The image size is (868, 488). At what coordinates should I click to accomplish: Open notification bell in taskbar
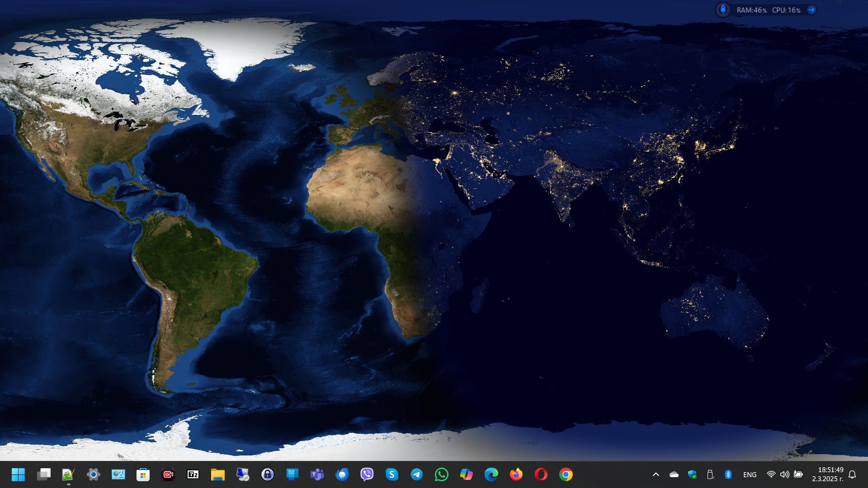coord(852,474)
